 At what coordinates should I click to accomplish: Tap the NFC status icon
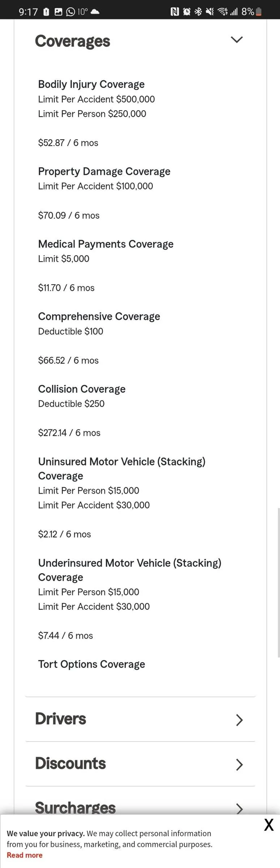[175, 12]
